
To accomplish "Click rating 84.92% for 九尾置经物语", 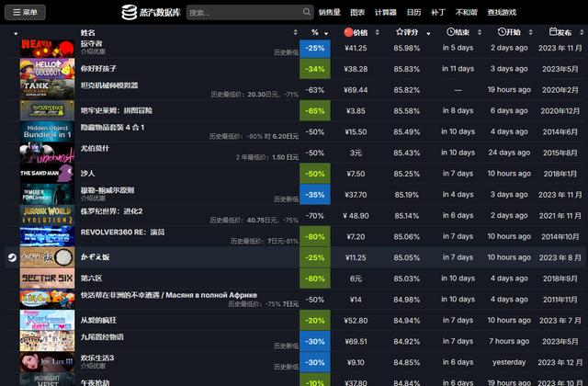I will [406, 341].
